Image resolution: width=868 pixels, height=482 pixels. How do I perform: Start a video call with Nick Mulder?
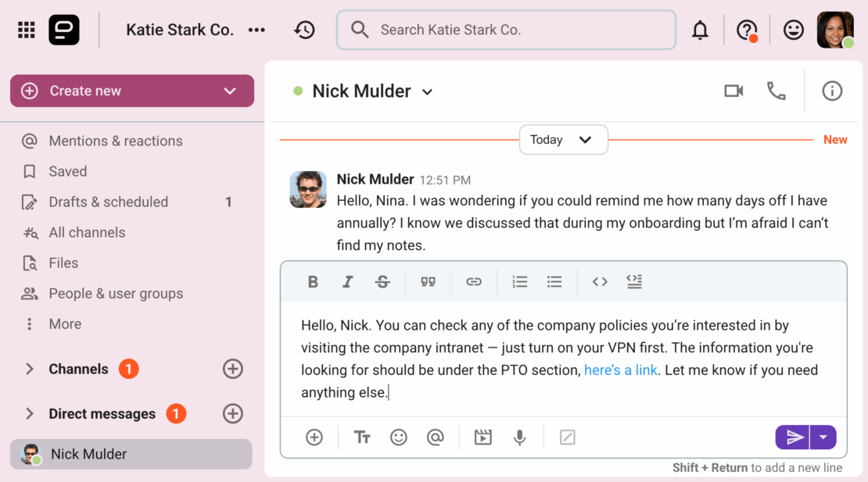pyautogui.click(x=733, y=91)
